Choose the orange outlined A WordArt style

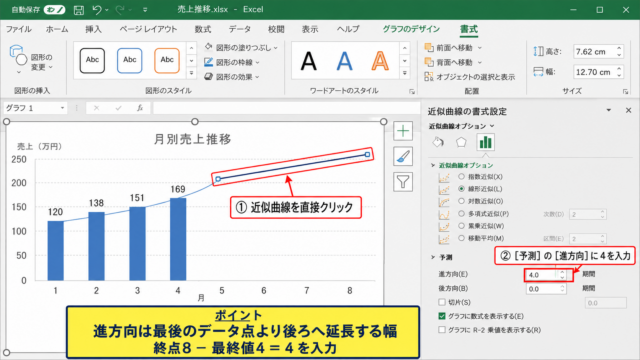pos(380,61)
